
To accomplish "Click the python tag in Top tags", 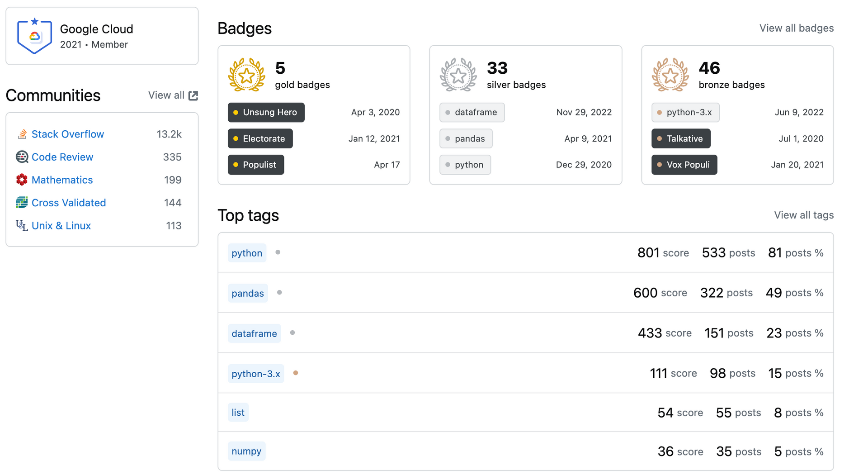I will click(247, 253).
